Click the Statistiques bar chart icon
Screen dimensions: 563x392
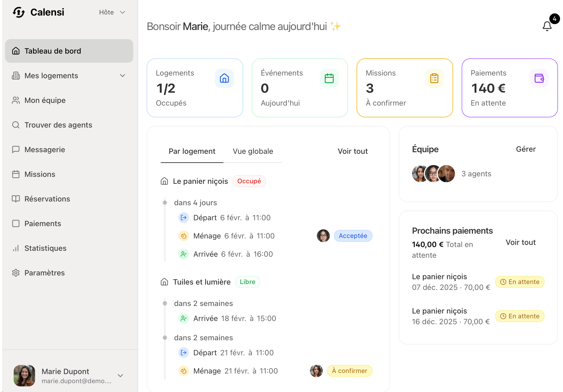[x=16, y=248]
